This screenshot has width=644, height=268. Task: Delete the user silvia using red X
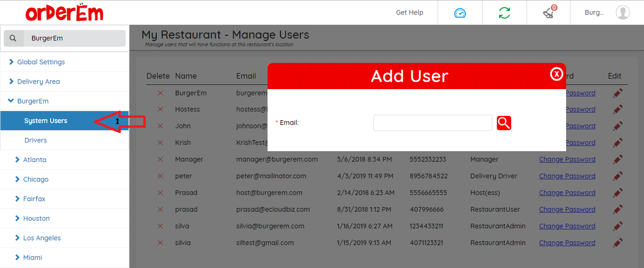[160, 243]
